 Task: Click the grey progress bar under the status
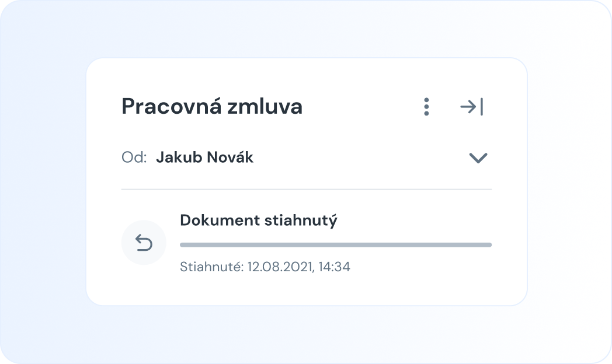336,244
